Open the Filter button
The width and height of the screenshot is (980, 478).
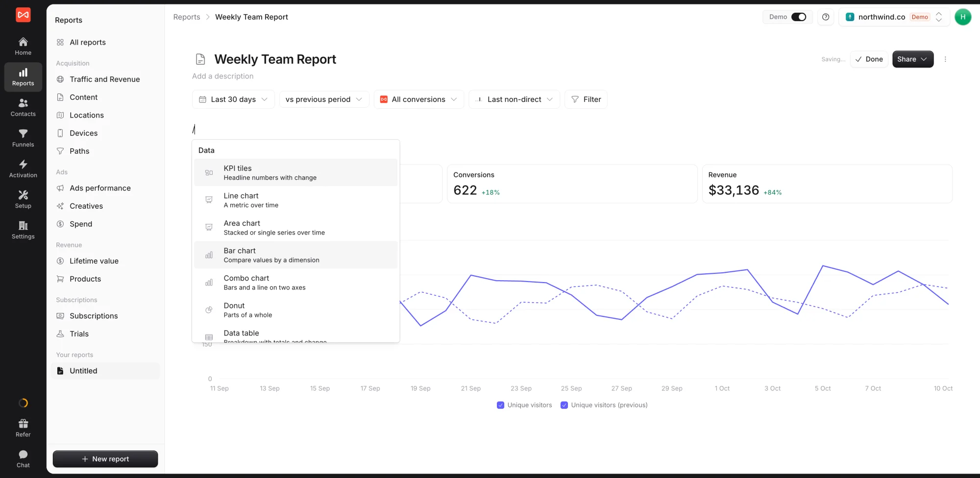pyautogui.click(x=586, y=99)
